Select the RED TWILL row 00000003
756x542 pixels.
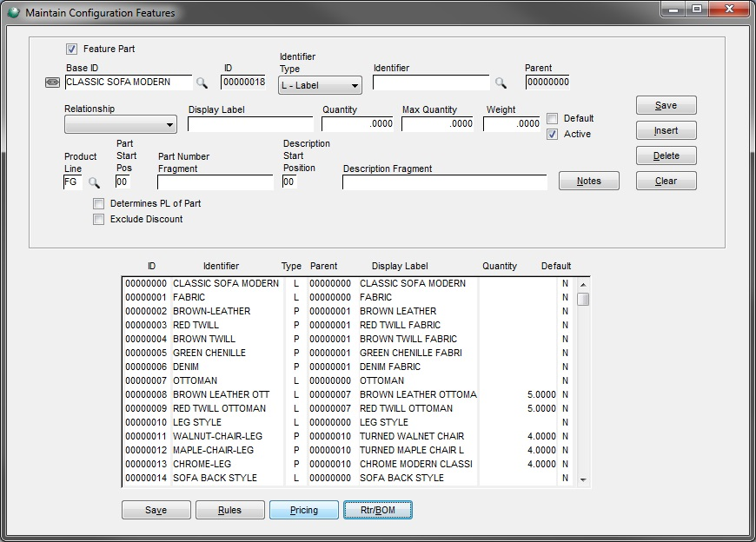pyautogui.click(x=348, y=325)
